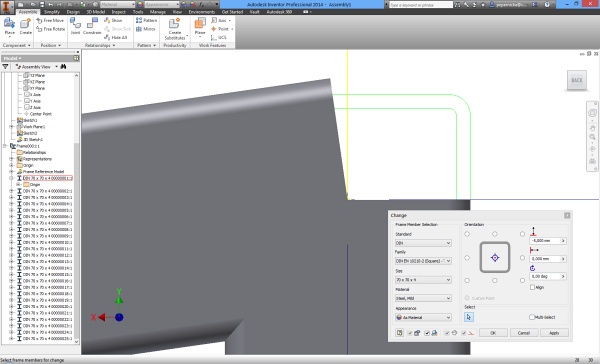Click the Place component icon

click(x=10, y=24)
